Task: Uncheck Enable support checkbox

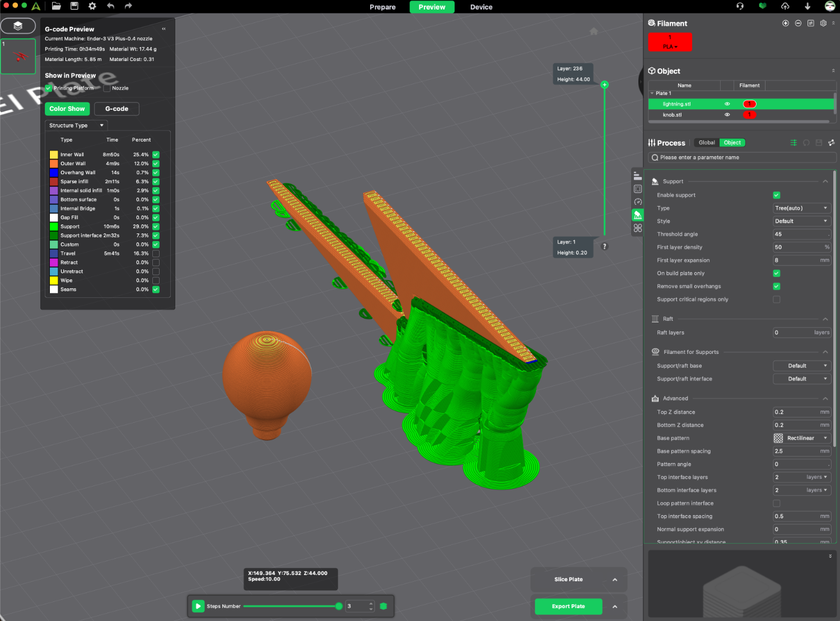Action: coord(777,195)
